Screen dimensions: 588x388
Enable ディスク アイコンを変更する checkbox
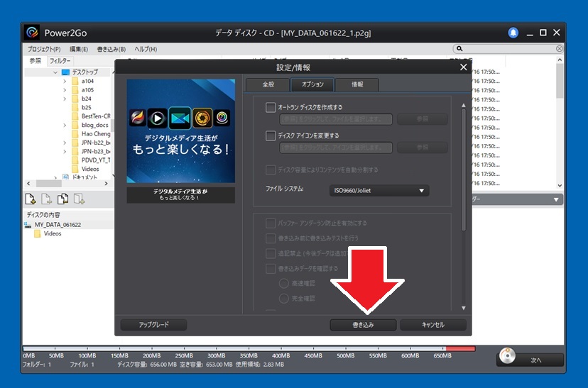tap(271, 135)
